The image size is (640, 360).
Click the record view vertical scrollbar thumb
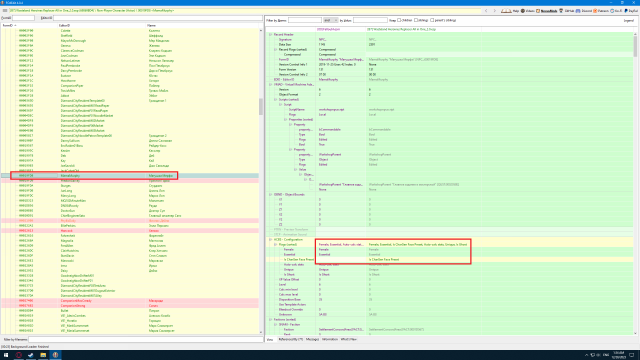(635, 47)
